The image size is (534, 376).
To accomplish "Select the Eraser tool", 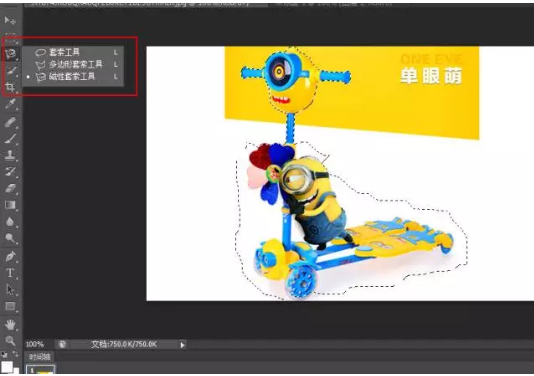I will 11,188.
